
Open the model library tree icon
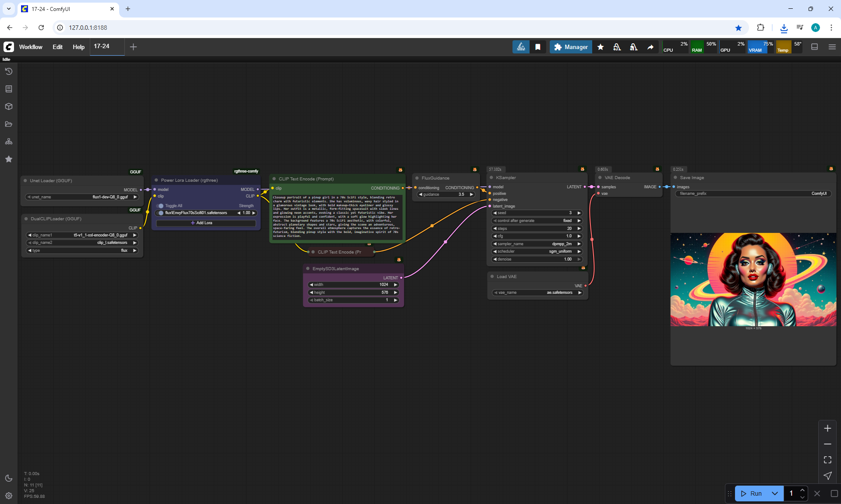pyautogui.click(x=9, y=141)
